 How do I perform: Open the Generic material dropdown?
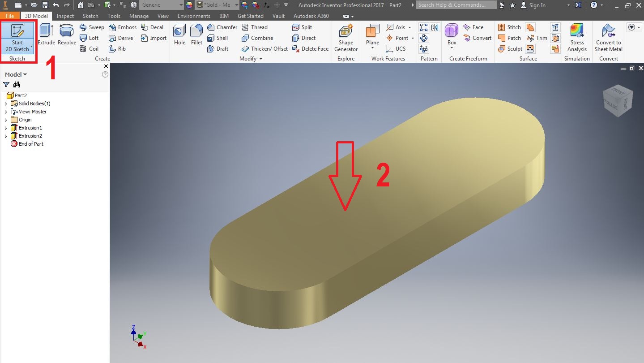coord(161,5)
